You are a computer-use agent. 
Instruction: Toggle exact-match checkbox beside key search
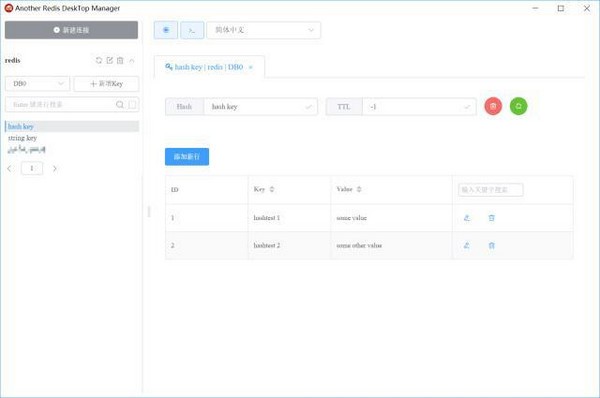[x=132, y=104]
